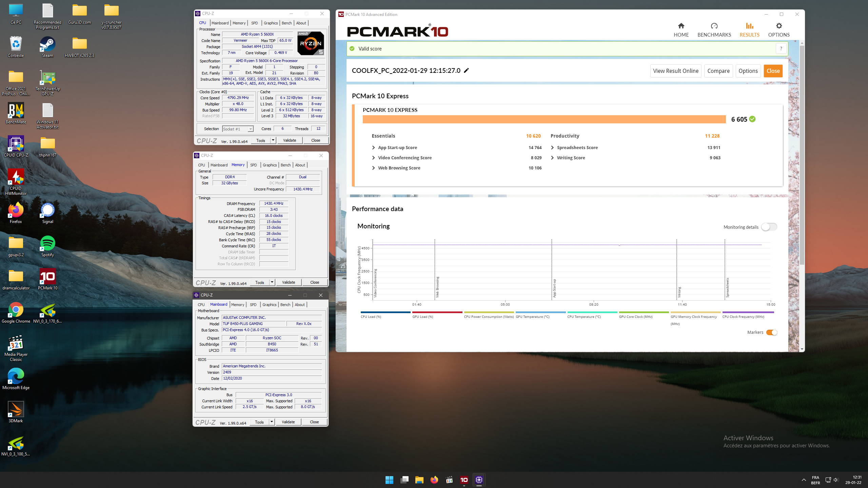Viewport: 868px width, 488px height.
Task: Expand Spreadsheets Score details
Action: pyautogui.click(x=552, y=147)
